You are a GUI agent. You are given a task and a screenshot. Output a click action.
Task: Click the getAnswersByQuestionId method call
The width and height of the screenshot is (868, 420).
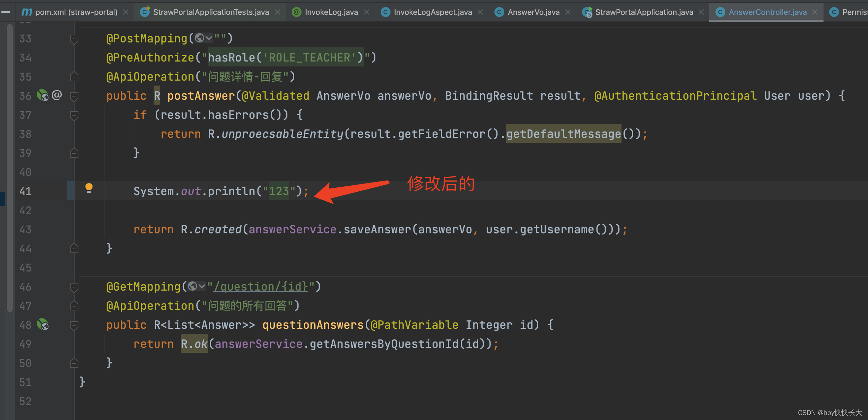384,344
